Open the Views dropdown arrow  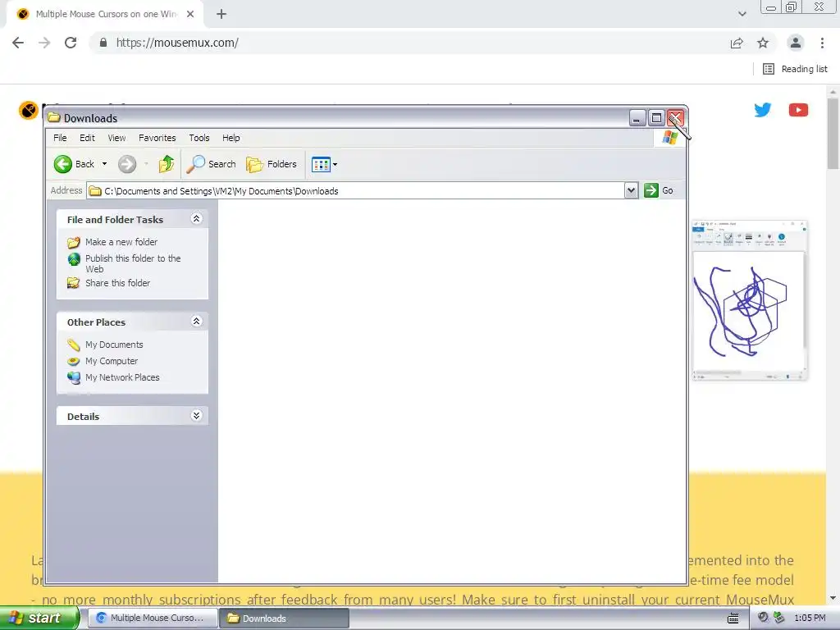335,164
